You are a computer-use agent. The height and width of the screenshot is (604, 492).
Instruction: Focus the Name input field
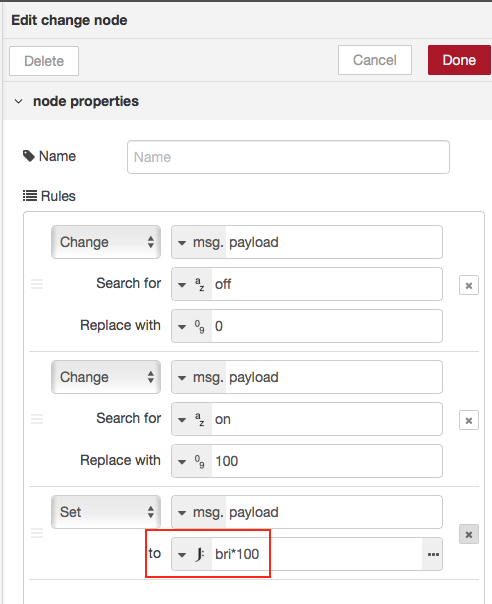(288, 157)
